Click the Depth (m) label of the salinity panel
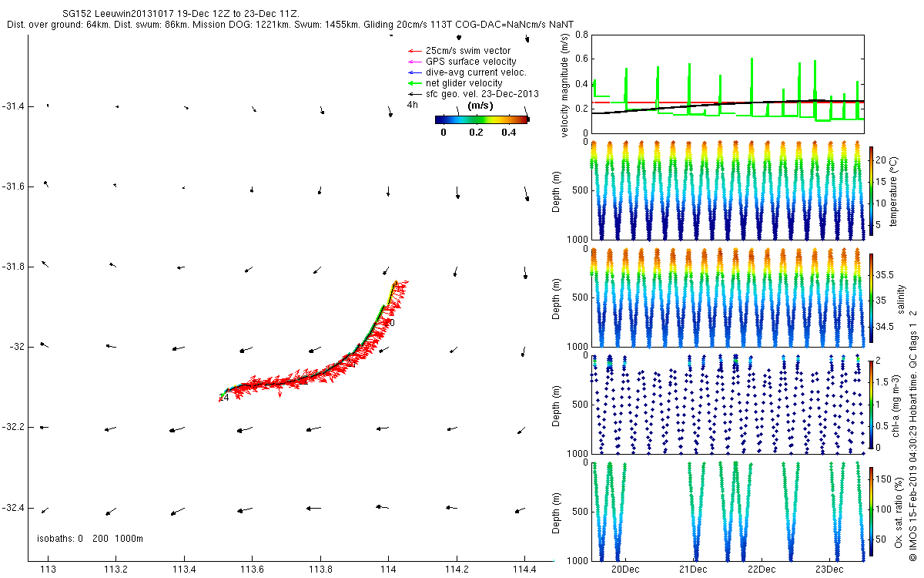 point(557,297)
